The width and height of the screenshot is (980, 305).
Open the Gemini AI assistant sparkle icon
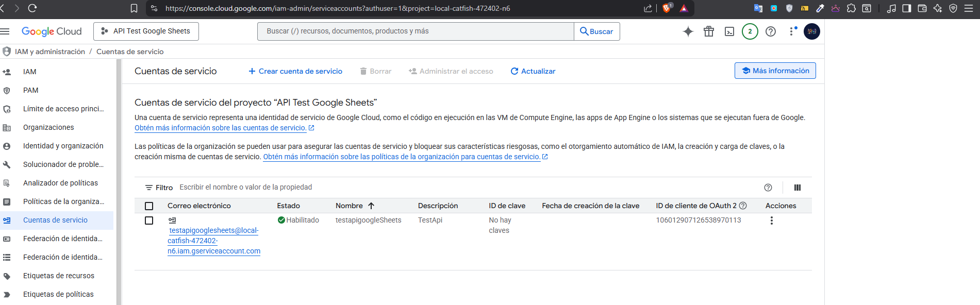point(688,31)
